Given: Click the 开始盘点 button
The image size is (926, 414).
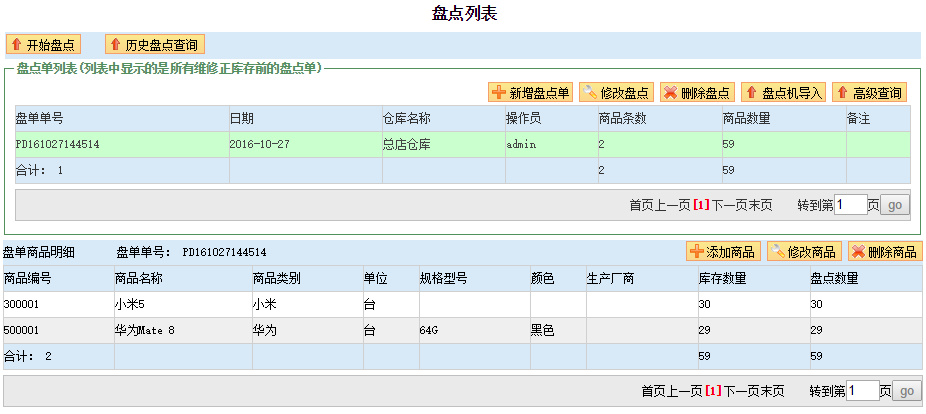Looking at the screenshot, I should (x=43, y=45).
